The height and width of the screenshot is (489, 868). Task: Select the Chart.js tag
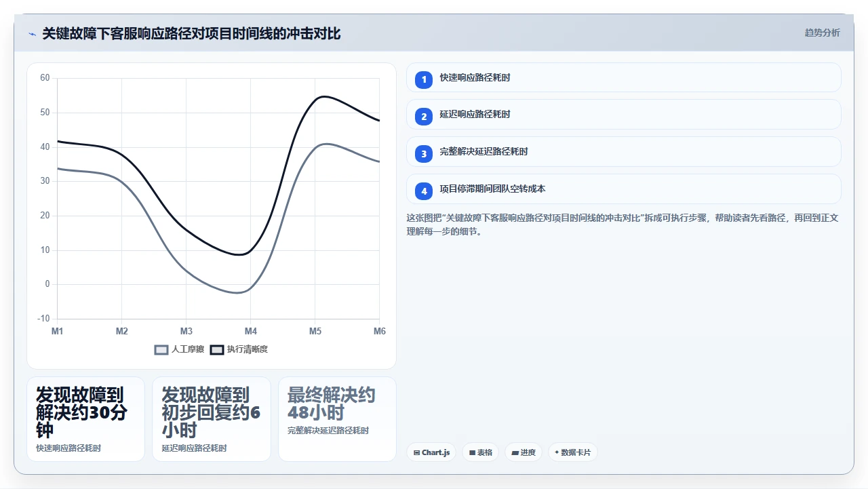pyautogui.click(x=431, y=452)
